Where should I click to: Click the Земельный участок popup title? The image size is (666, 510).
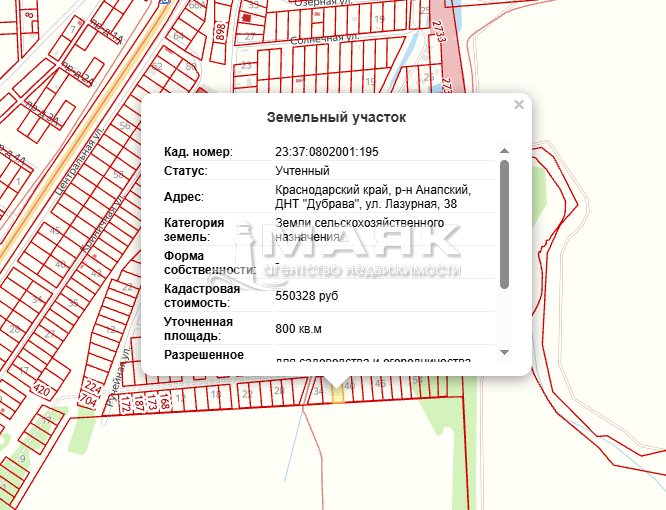coord(336,117)
